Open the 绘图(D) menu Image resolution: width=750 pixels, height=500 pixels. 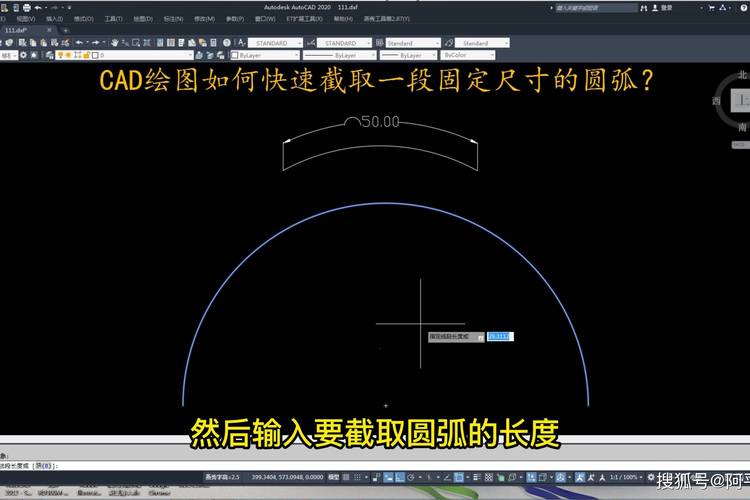(143, 19)
